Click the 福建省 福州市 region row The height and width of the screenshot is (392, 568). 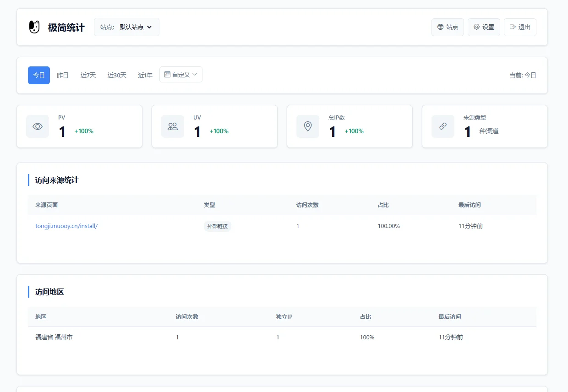[x=54, y=337]
